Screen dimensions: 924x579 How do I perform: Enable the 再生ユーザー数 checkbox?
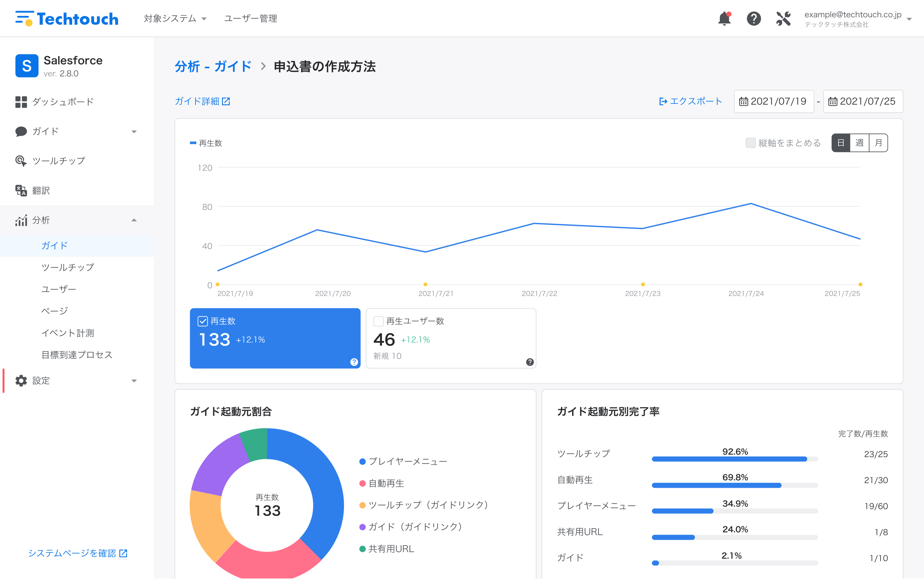tap(378, 321)
